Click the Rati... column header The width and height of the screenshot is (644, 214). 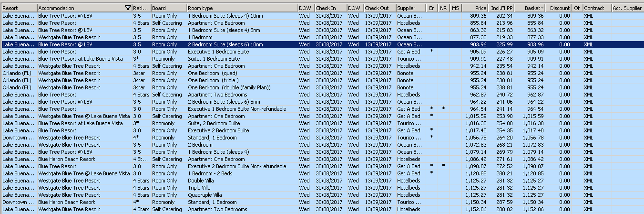click(142, 8)
